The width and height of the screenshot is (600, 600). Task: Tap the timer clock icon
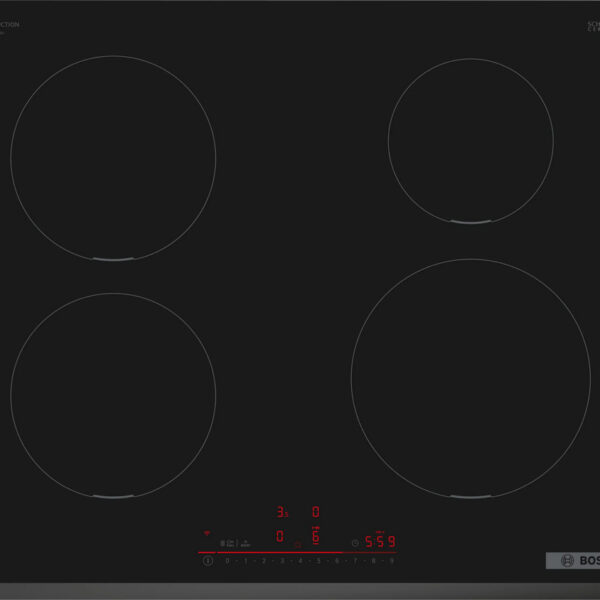[x=355, y=542]
